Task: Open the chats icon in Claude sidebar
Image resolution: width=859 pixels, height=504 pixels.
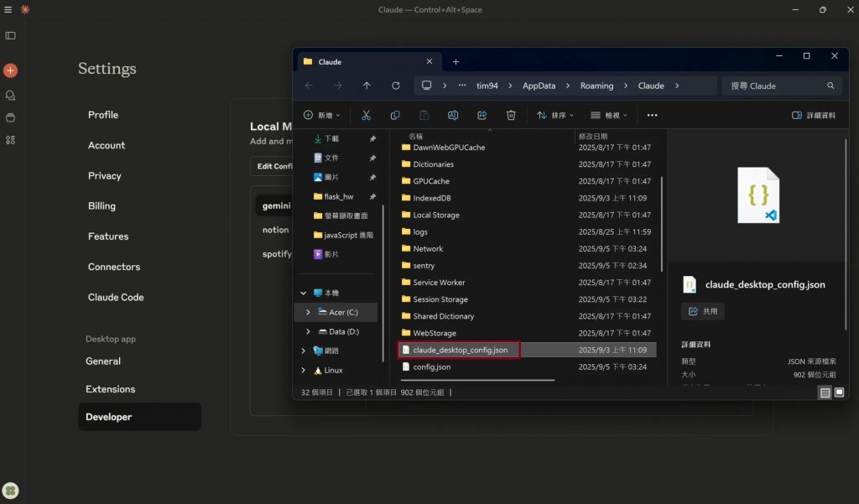Action: point(10,96)
